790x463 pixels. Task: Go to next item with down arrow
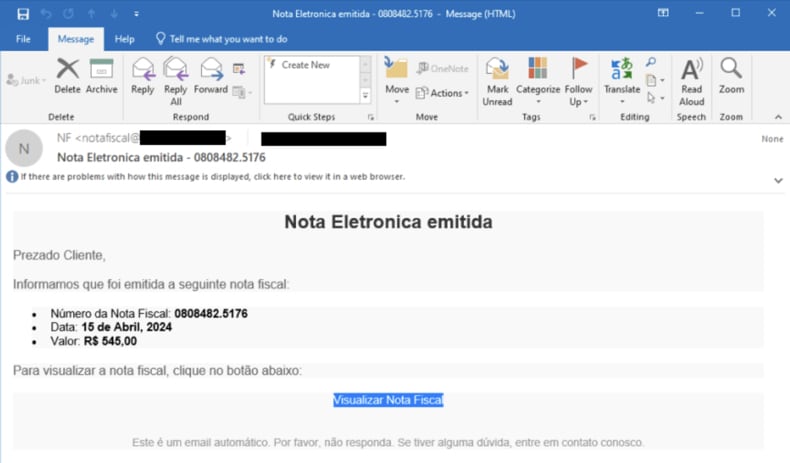tap(114, 14)
